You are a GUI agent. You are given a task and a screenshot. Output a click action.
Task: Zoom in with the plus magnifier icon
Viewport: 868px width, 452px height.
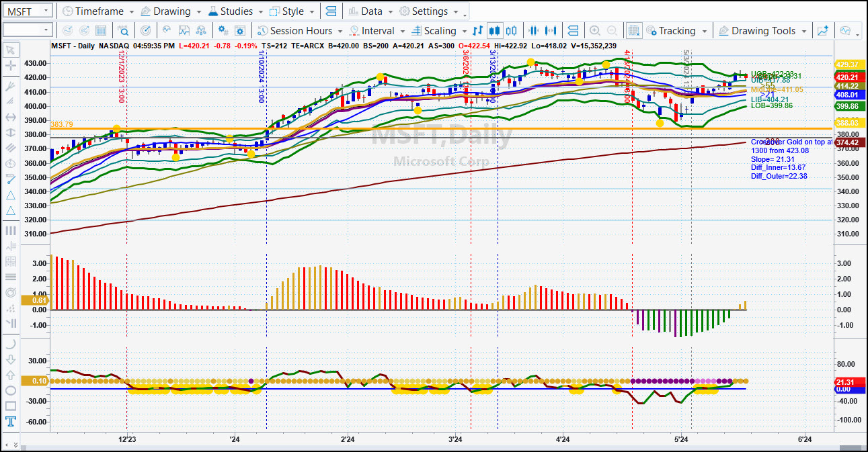pyautogui.click(x=594, y=31)
